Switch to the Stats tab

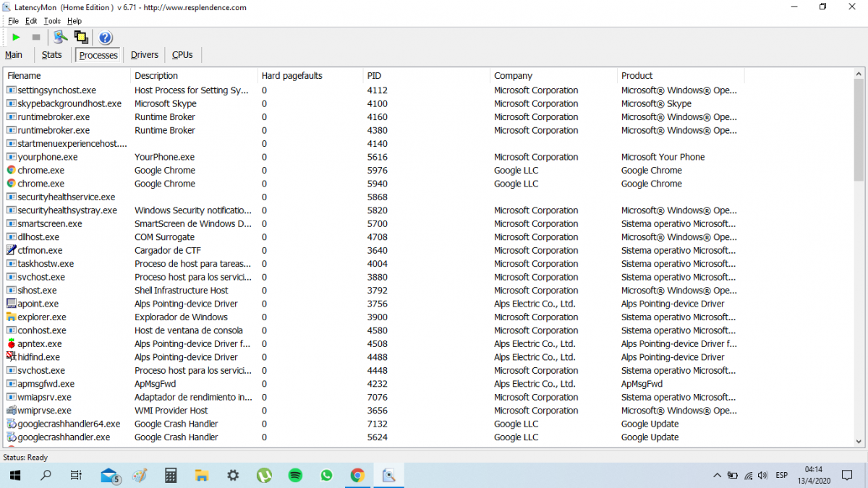52,55
